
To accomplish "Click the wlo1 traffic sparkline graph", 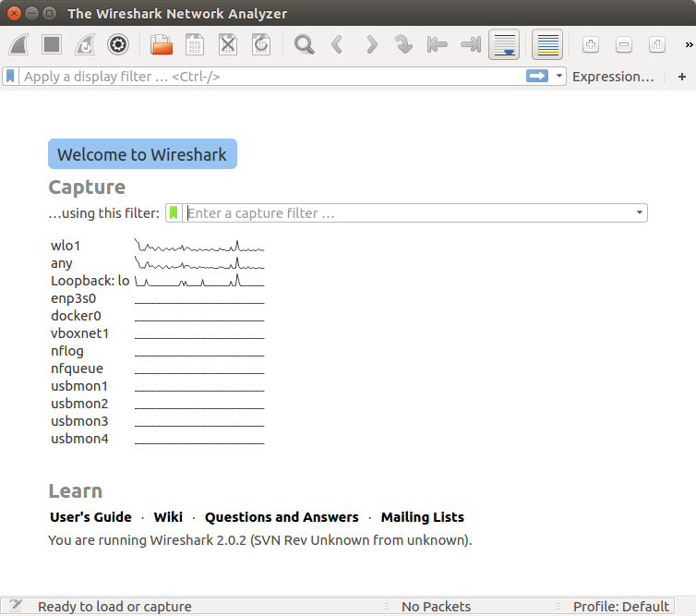I will click(x=199, y=246).
